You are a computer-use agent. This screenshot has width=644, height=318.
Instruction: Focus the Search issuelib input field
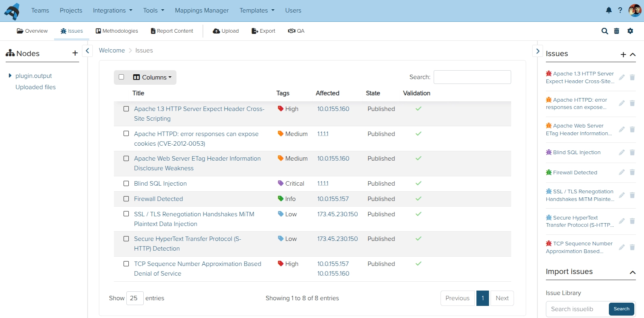[x=577, y=309]
